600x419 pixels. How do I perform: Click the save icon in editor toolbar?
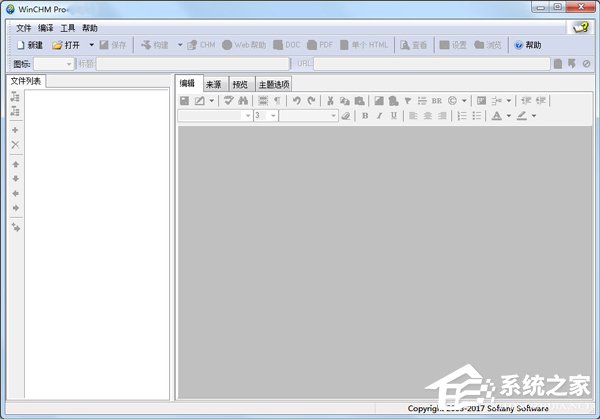(x=184, y=101)
